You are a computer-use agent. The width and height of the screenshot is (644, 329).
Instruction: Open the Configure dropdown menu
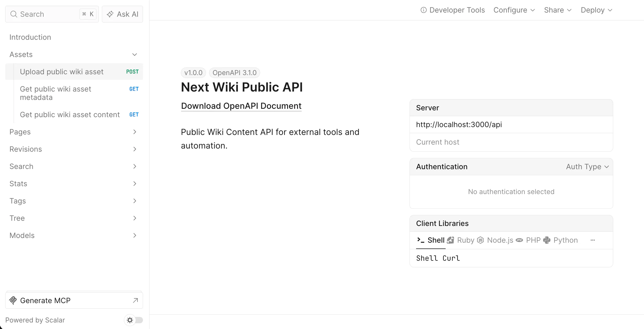[514, 10]
